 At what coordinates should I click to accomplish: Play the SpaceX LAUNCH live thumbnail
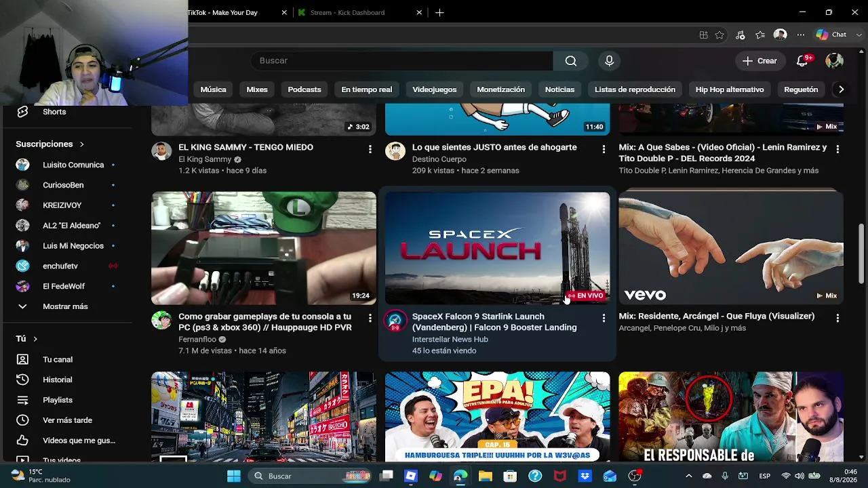click(498, 248)
